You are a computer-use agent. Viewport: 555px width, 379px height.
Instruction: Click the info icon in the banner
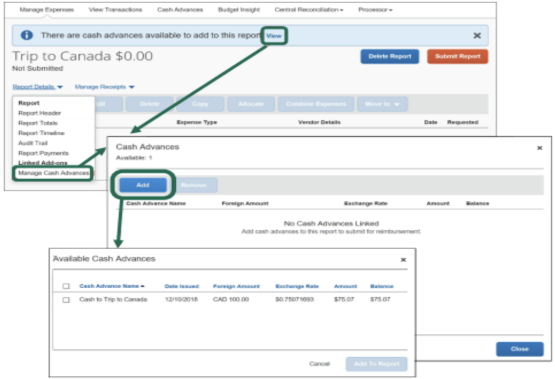tap(27, 35)
